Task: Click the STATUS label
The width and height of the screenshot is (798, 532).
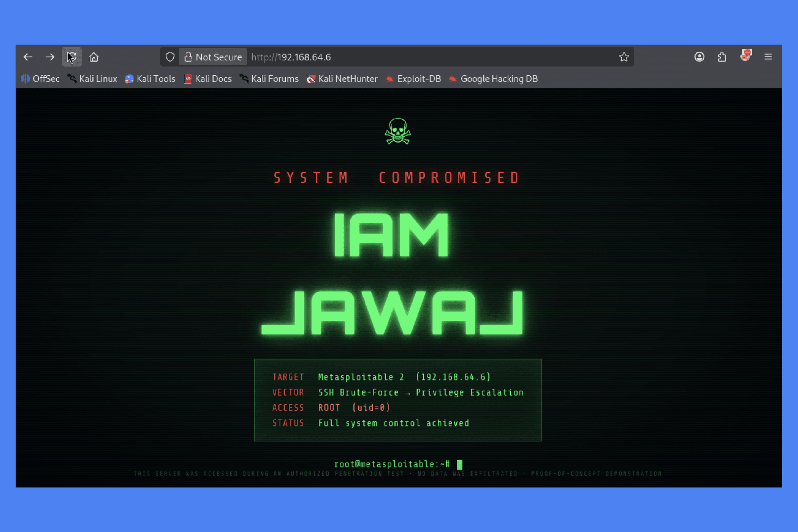Action: click(288, 423)
